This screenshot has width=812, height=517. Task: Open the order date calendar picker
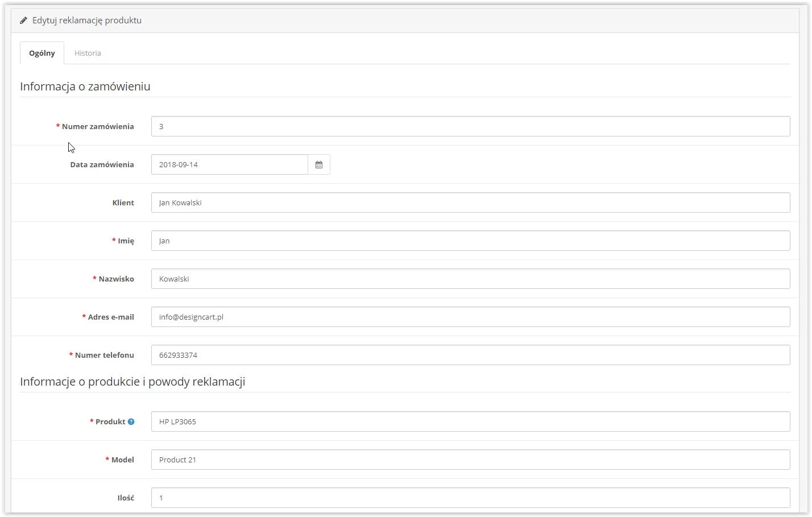318,164
